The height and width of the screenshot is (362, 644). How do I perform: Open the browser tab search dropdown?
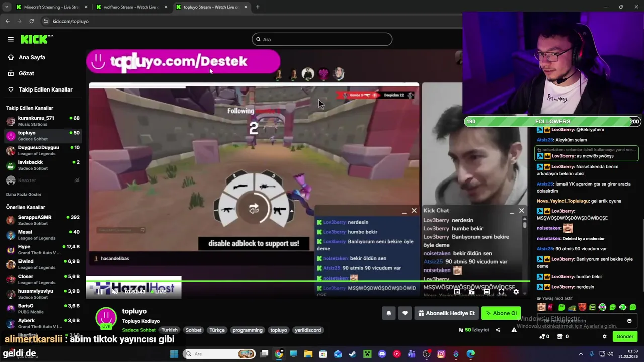pyautogui.click(x=6, y=7)
